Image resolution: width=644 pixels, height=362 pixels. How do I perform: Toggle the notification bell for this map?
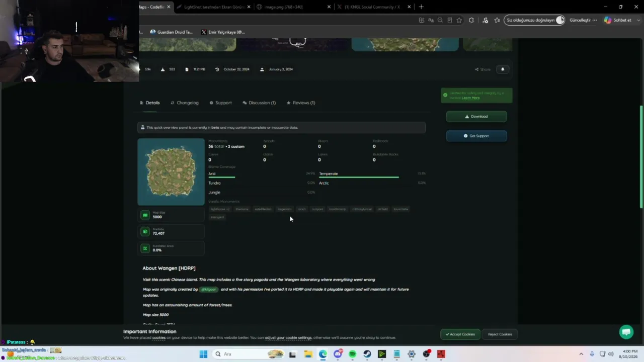pos(503,69)
